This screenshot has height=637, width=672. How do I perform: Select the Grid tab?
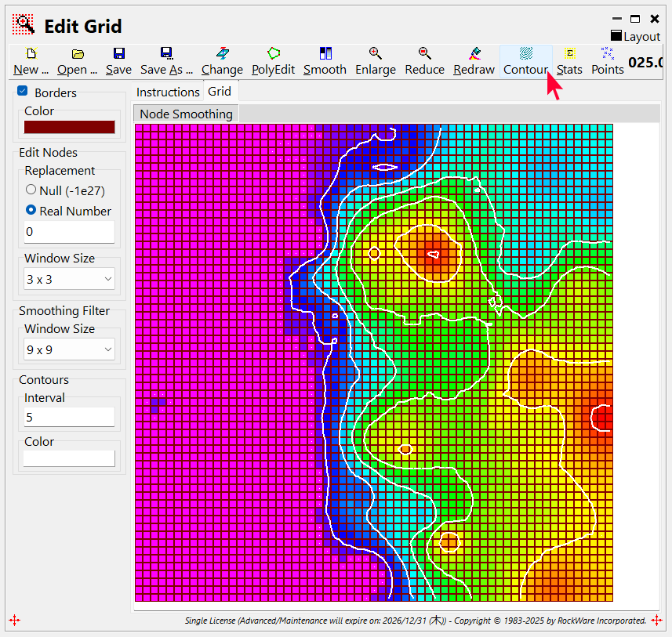(x=220, y=91)
